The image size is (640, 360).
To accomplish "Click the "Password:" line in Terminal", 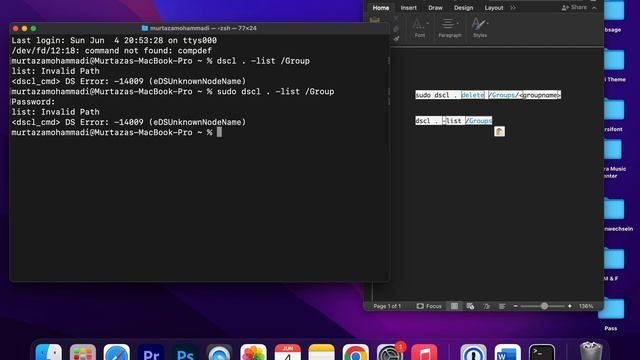I will (x=33, y=102).
